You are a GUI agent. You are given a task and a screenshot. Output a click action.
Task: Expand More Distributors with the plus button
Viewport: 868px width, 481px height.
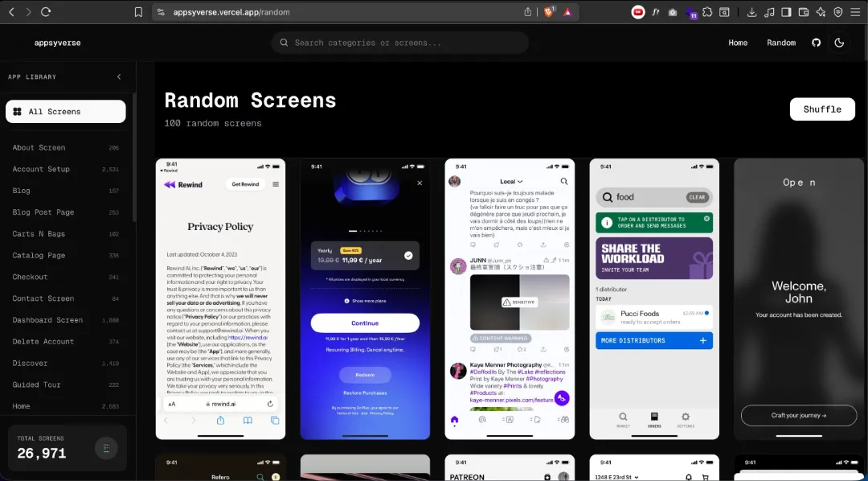704,340
